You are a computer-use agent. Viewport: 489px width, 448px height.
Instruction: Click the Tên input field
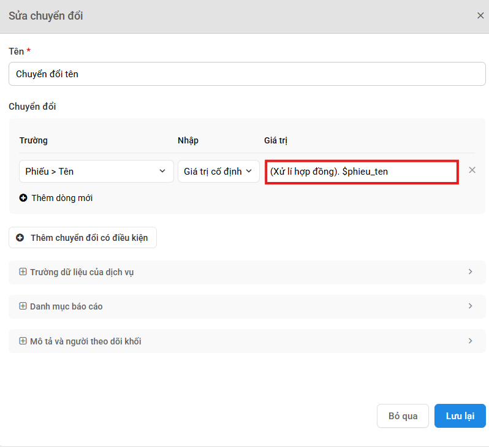point(247,74)
